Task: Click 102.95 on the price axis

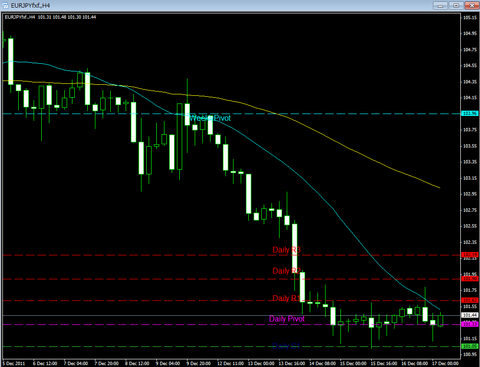Action: click(470, 194)
